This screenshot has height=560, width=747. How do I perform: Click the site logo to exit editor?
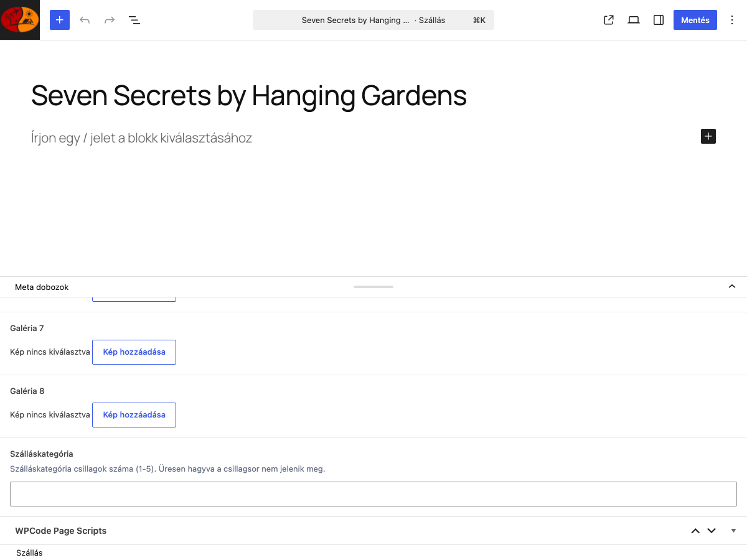20,20
